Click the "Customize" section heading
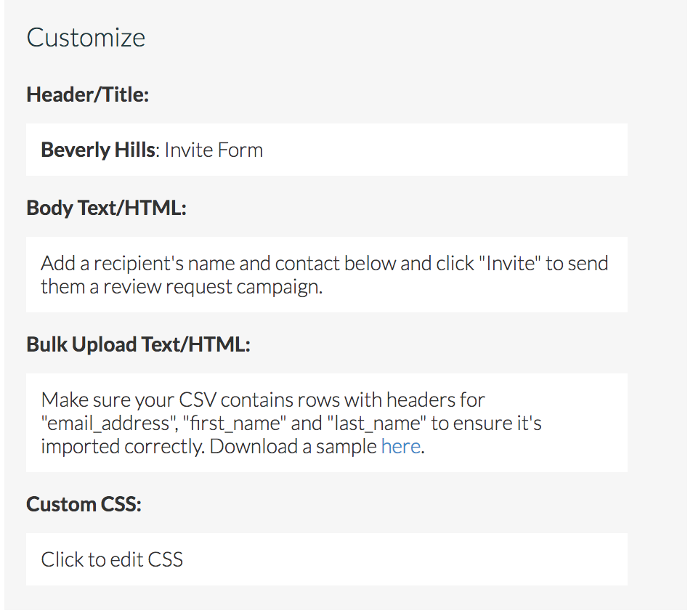The image size is (693, 616). coord(86,38)
